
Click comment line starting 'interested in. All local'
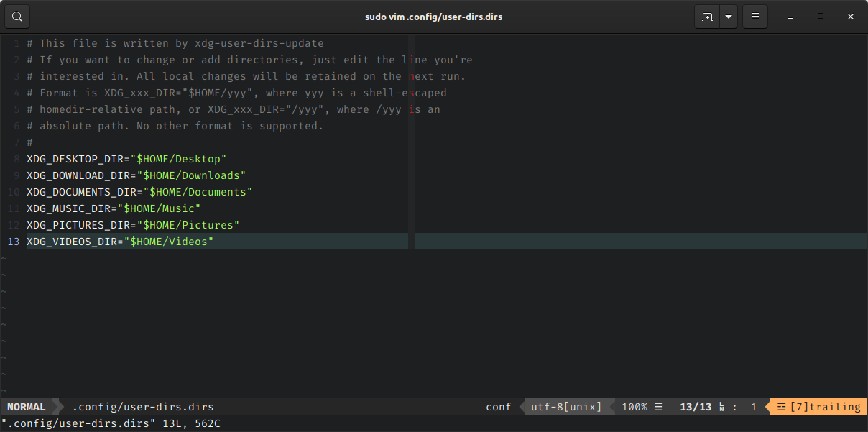246,76
